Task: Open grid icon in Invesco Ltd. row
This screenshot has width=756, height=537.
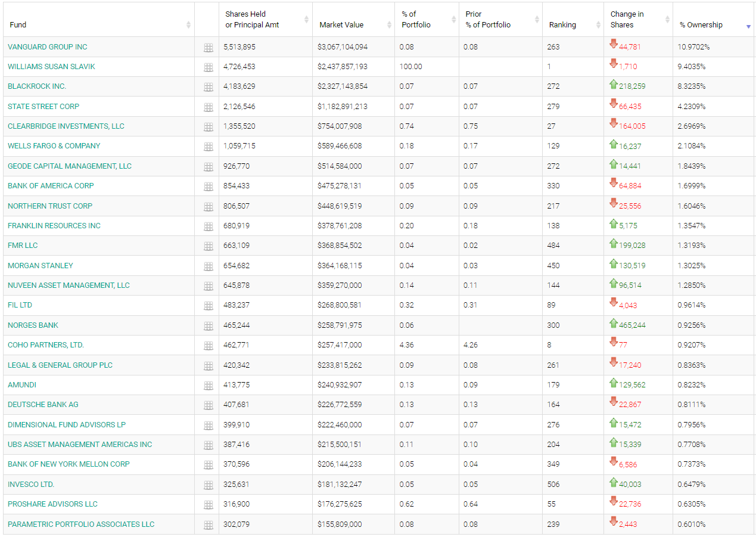Action: 208,485
